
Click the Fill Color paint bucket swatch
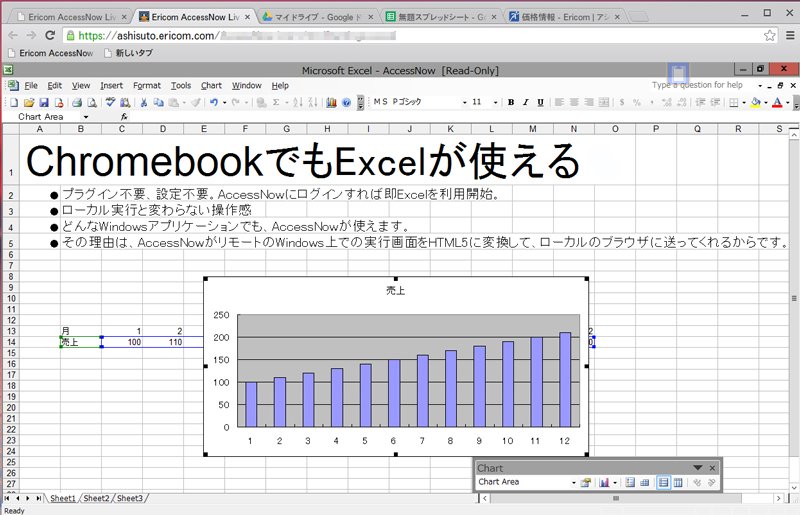click(x=756, y=103)
